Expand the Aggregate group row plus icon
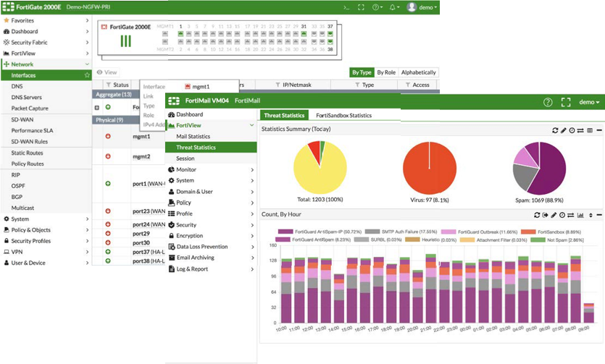 tap(97, 107)
